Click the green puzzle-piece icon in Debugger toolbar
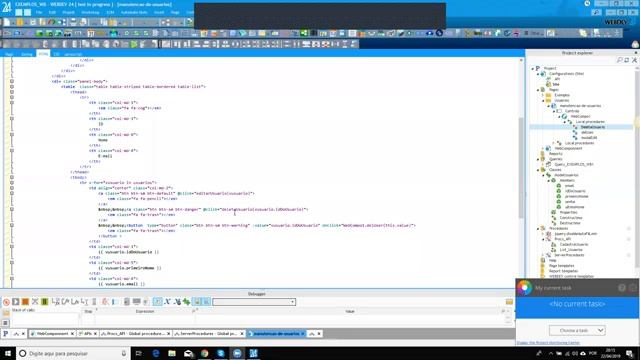This screenshot has width=640, height=360. (x=187, y=302)
